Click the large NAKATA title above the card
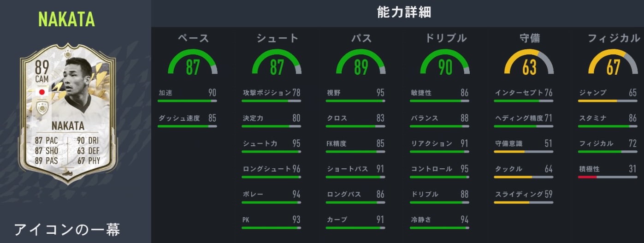 [67, 19]
